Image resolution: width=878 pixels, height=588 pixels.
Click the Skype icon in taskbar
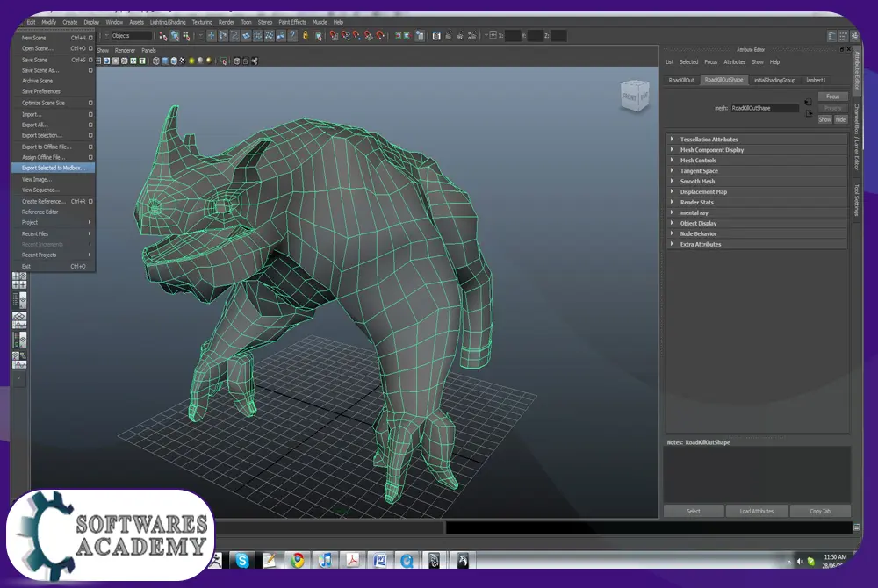coord(242,560)
